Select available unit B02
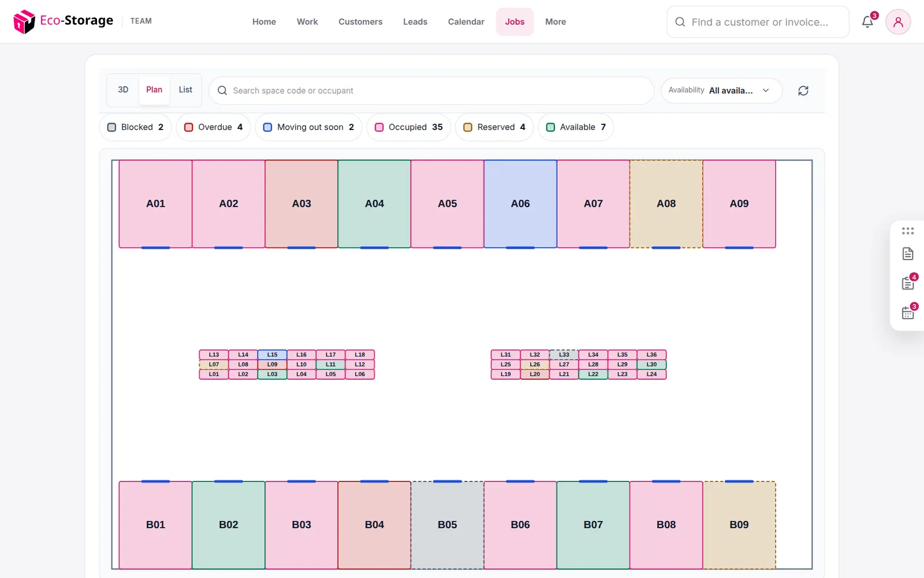 229,525
